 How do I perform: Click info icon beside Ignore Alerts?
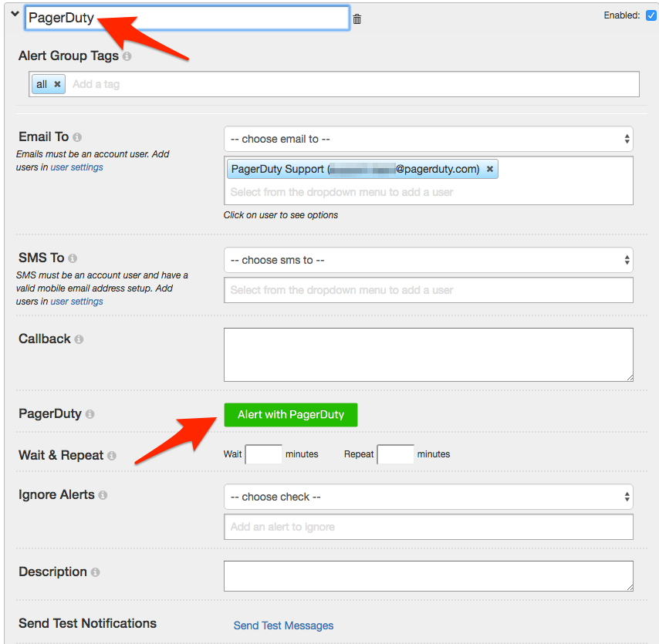103,495
